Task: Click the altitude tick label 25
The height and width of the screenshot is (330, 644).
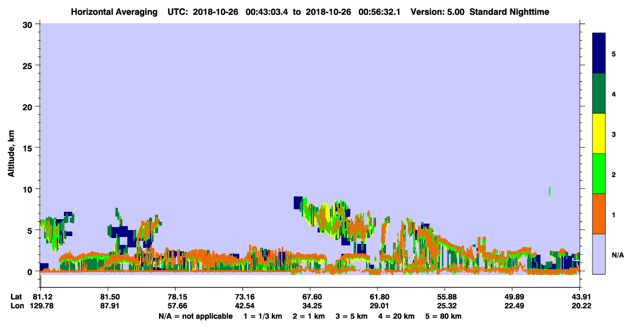Action: pyautogui.click(x=29, y=65)
